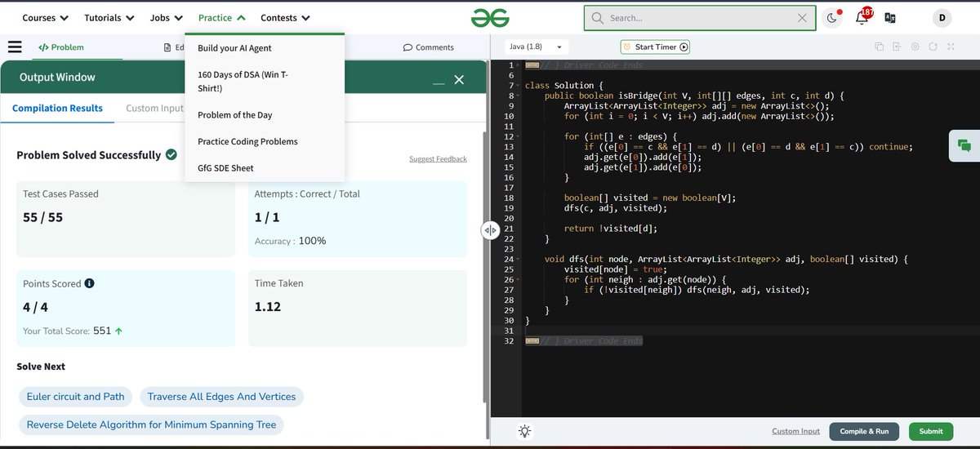Open the hamburger sidebar menu

(15, 47)
